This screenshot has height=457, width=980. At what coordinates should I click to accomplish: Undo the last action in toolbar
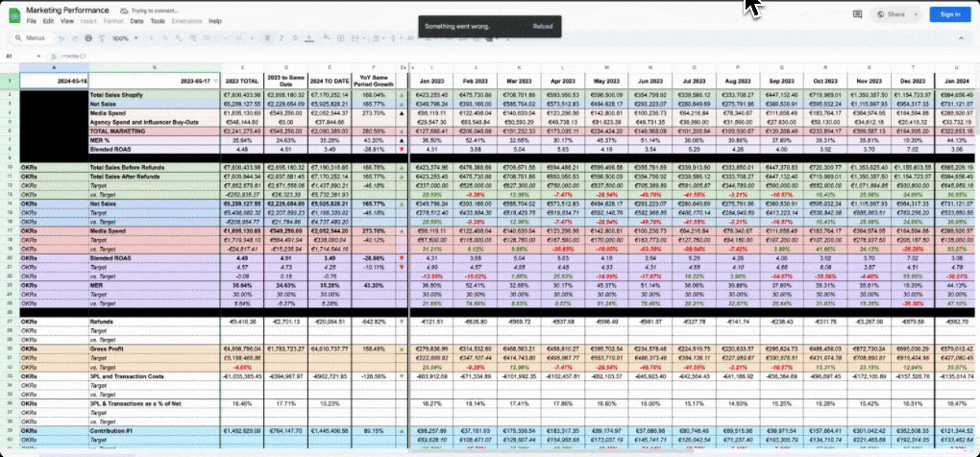(x=61, y=38)
